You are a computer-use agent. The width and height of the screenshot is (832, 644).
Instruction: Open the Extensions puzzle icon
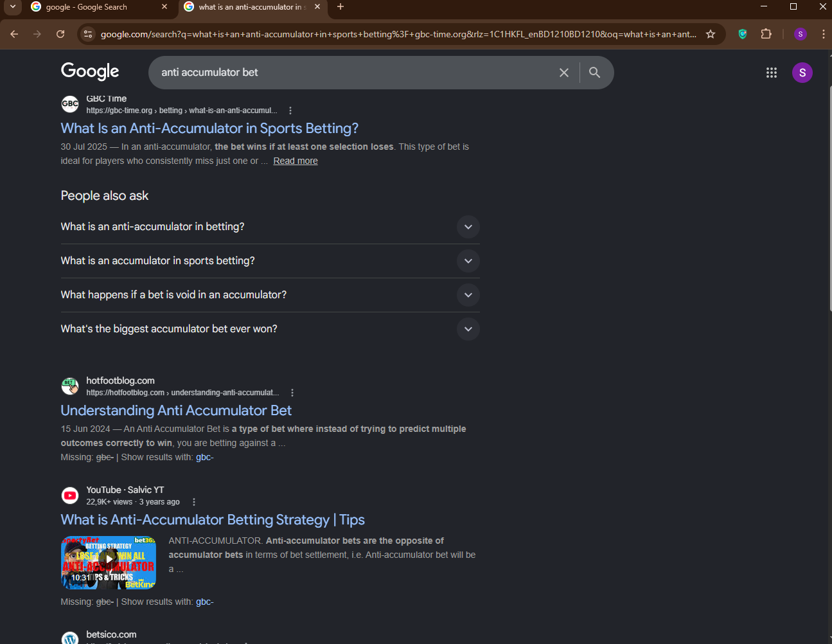(x=766, y=34)
